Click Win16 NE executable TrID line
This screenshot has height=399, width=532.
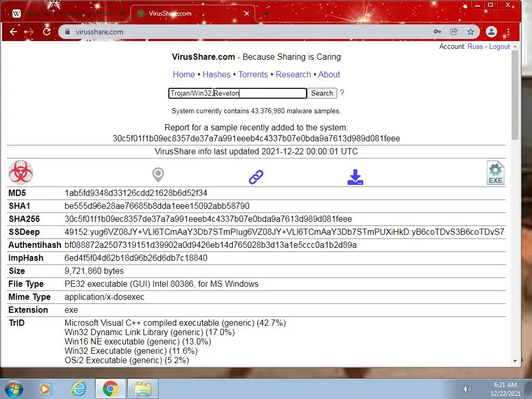(138, 341)
